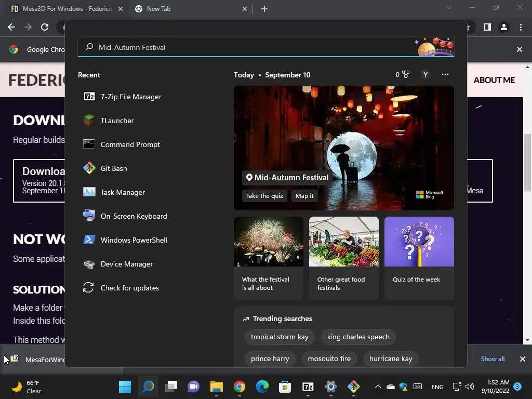
Task: Click the Take the quiz button
Action: pyautogui.click(x=264, y=196)
